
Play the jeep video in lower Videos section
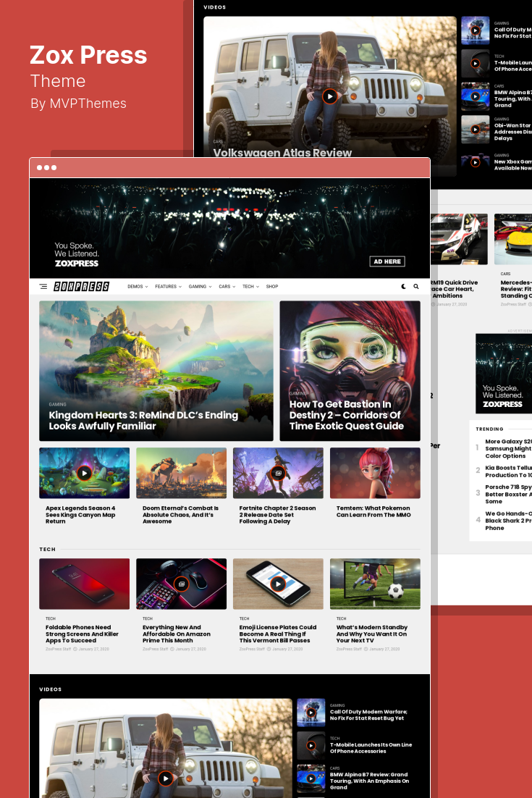click(x=165, y=778)
